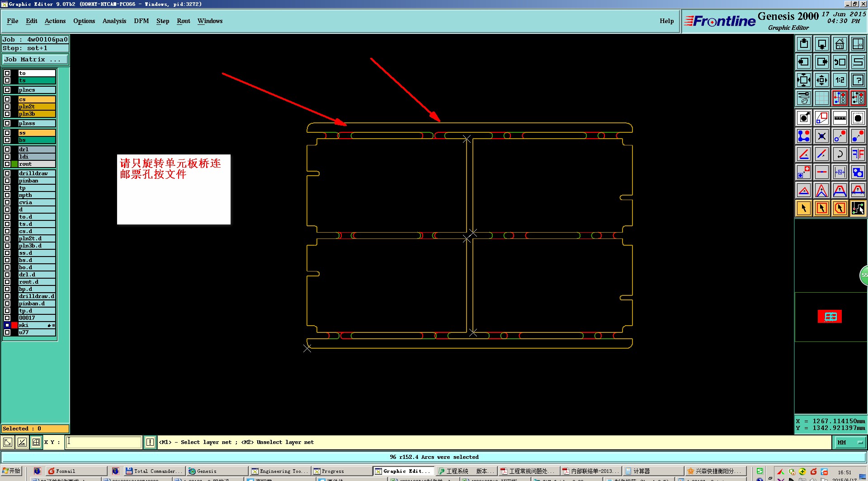The height and width of the screenshot is (481, 868).
Task: Toggle the checkbox for layer pln2t
Action: click(x=7, y=107)
